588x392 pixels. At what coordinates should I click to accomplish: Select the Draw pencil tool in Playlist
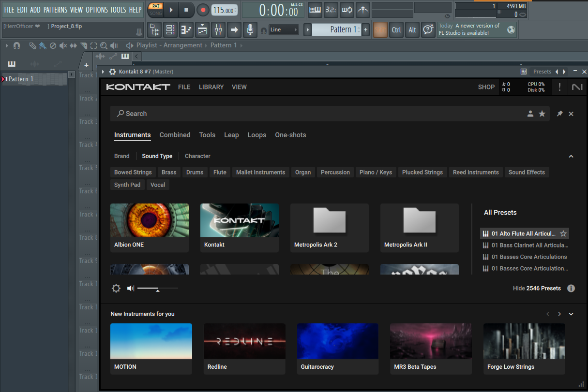32,45
